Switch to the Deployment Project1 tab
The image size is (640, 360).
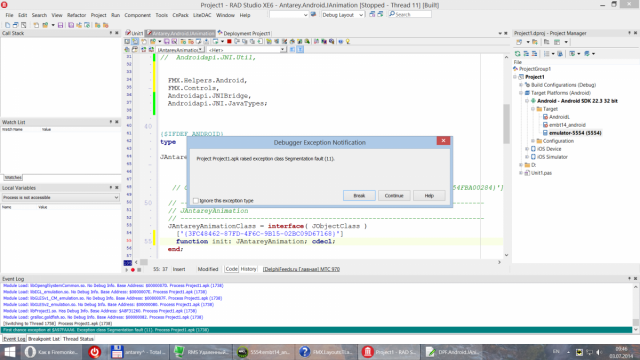tap(244, 33)
